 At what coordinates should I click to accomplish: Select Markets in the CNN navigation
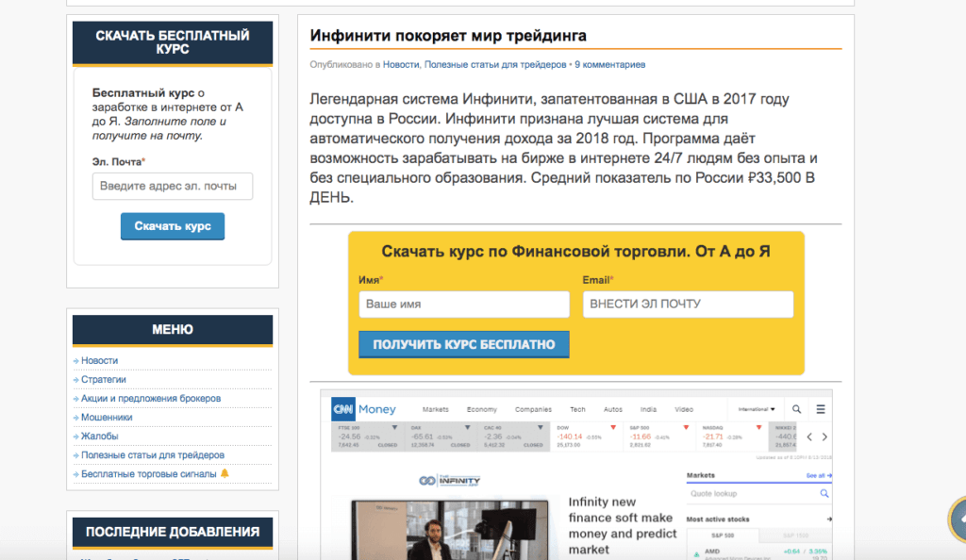point(435,409)
